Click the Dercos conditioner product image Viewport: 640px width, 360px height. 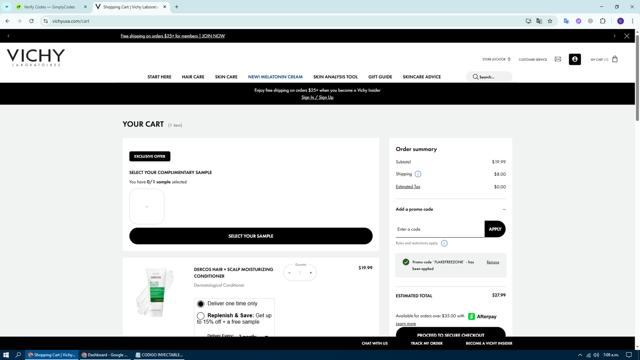coord(156,292)
